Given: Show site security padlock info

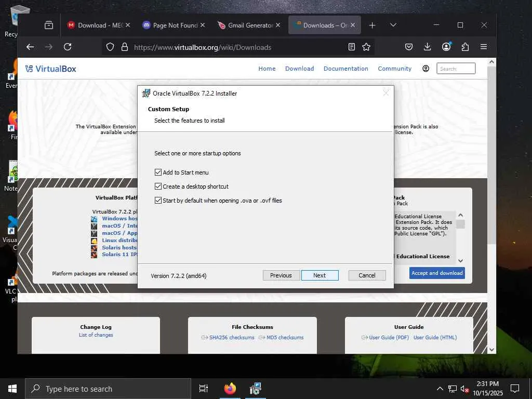Looking at the screenshot, I should coord(125,47).
